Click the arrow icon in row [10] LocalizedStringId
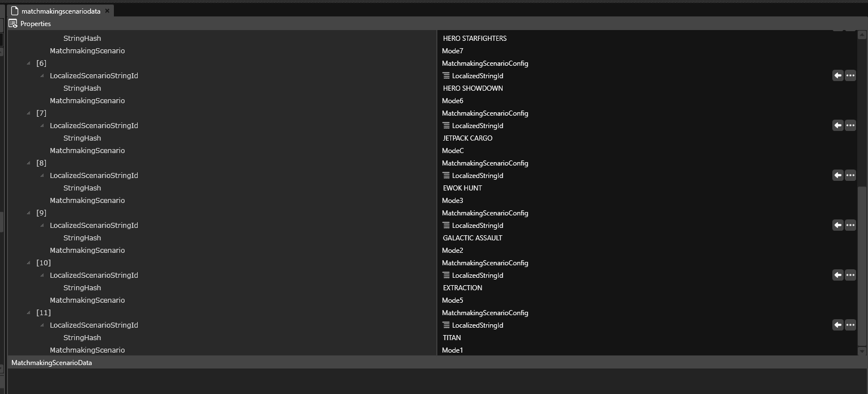The height and width of the screenshot is (394, 868). pos(837,275)
